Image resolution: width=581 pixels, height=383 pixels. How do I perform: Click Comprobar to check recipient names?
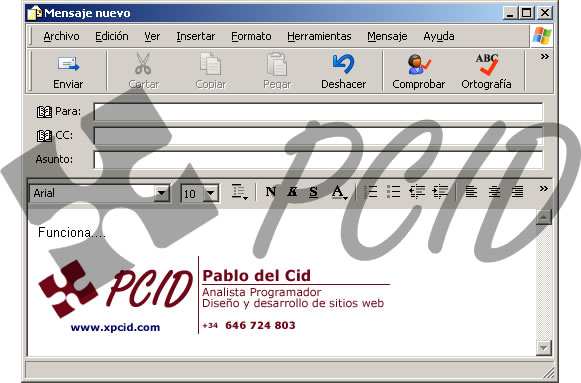click(x=418, y=72)
